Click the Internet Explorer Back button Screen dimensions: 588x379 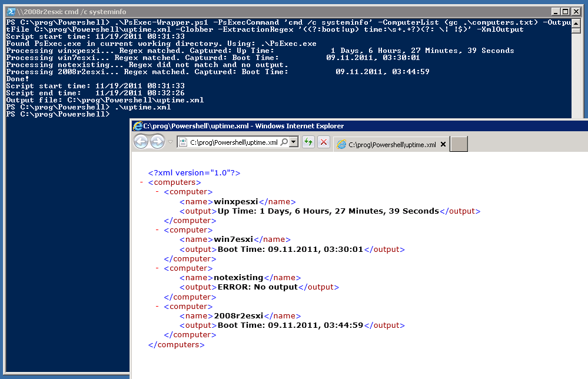point(141,142)
